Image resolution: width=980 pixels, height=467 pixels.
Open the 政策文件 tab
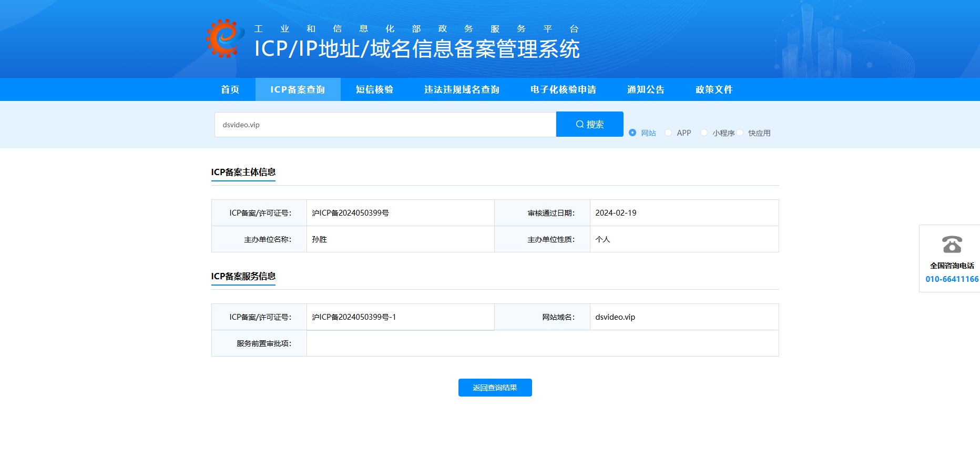(x=714, y=89)
